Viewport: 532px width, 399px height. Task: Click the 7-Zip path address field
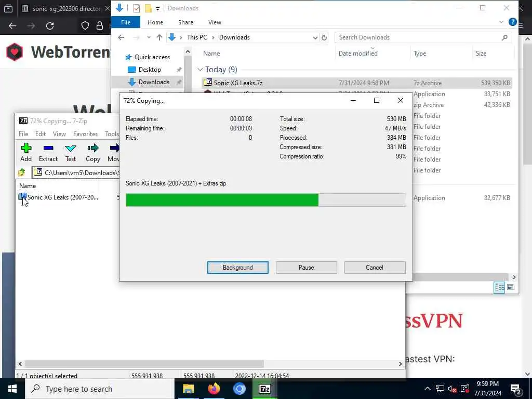[x=76, y=172]
